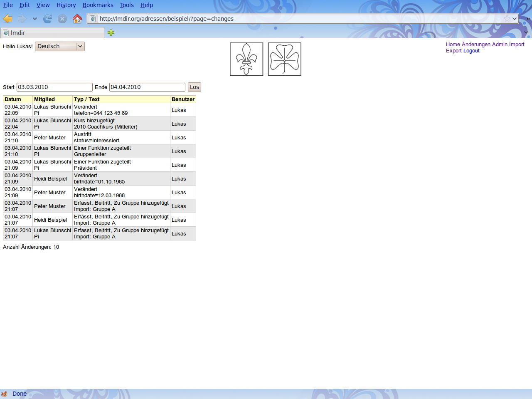The image size is (532, 399).
Task: Bookmark page with the star icon
Action: [507, 19]
